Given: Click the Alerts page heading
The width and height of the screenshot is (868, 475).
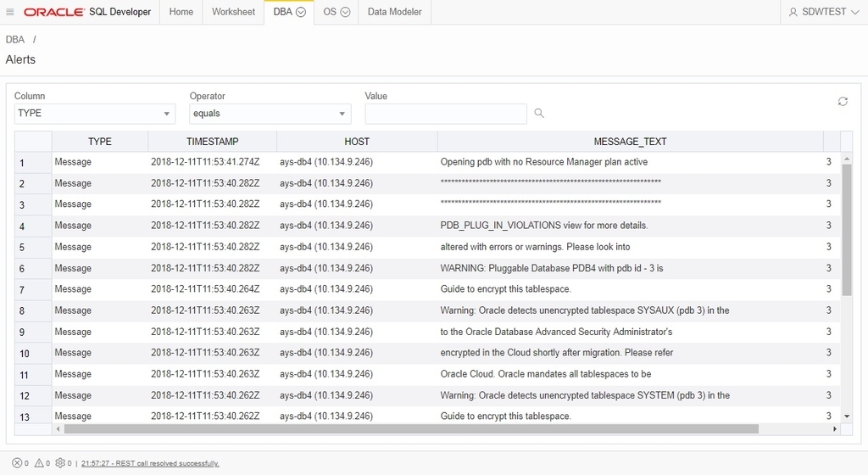Looking at the screenshot, I should click(20, 59).
